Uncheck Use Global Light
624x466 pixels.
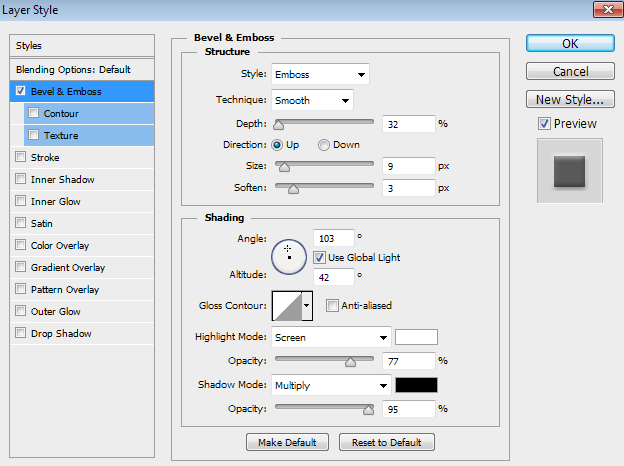click(x=319, y=257)
